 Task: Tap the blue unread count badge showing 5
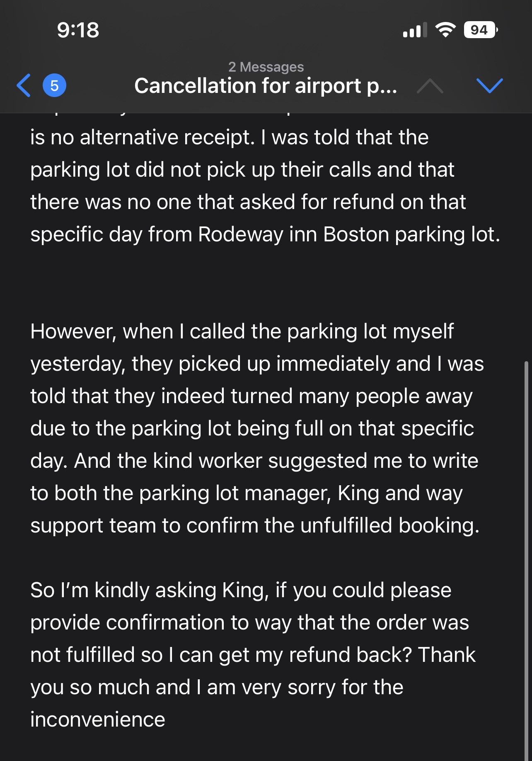(x=54, y=85)
